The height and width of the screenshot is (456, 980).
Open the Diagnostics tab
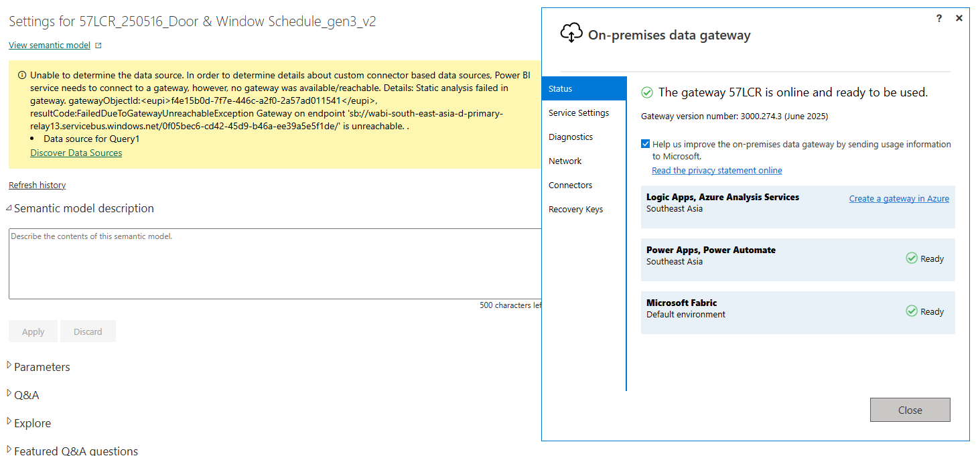[x=583, y=137]
